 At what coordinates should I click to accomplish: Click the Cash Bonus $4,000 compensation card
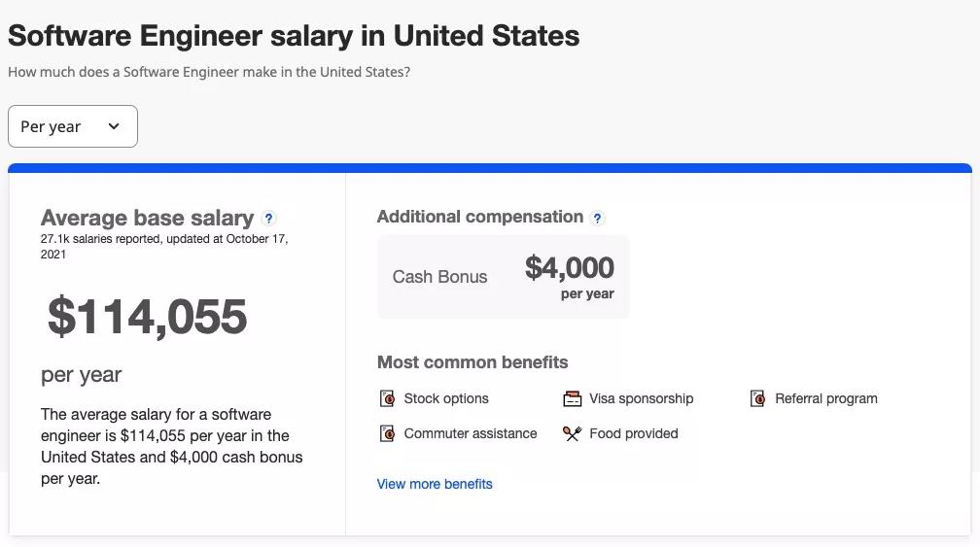pyautogui.click(x=504, y=277)
